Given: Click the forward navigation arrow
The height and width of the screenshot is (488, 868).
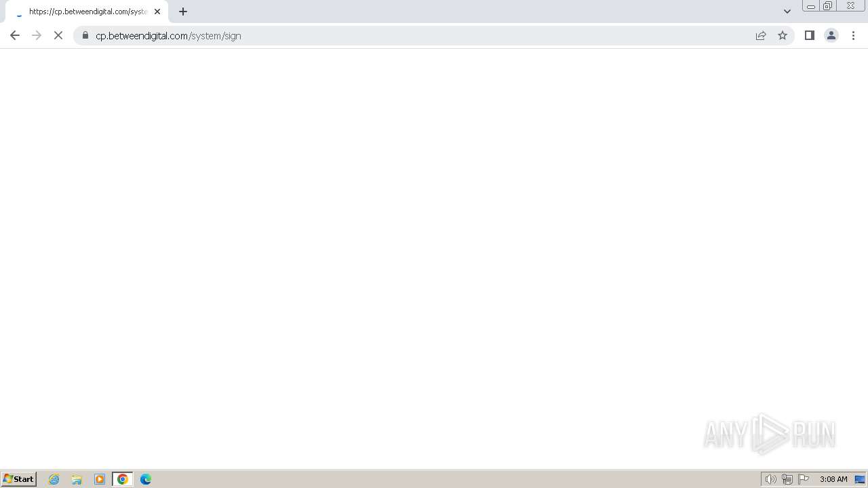Looking at the screenshot, I should pos(37,35).
